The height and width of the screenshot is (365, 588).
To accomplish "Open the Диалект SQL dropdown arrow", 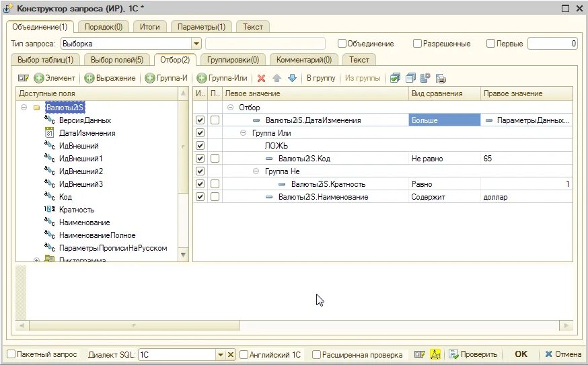I will 221,354.
